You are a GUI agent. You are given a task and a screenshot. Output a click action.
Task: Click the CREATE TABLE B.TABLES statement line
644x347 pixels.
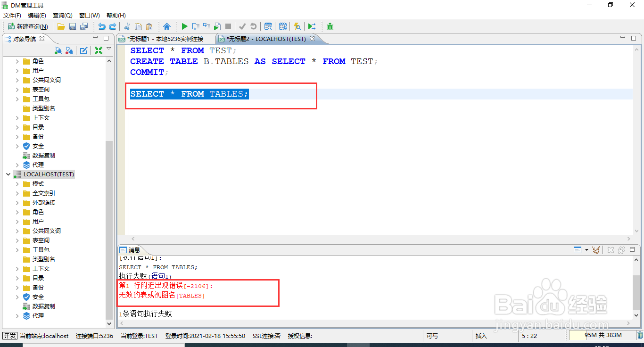pos(255,61)
